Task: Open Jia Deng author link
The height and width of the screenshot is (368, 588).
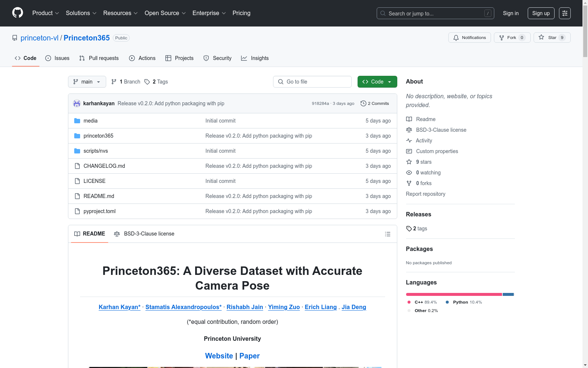Action: (354, 307)
